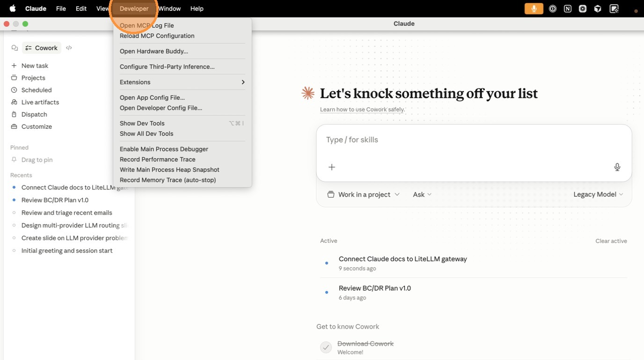Click the Notion icon in menu bar
Screen dimensions: 644x360
click(567, 8)
